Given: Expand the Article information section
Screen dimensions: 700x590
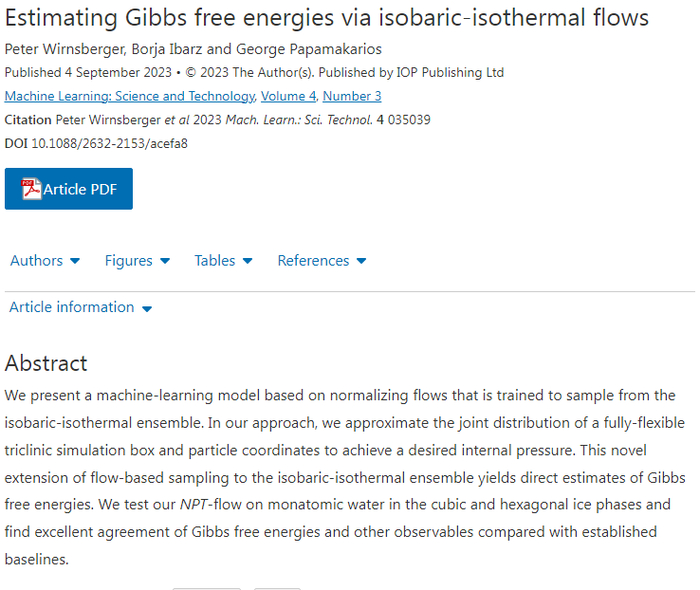Looking at the screenshot, I should click(x=72, y=308).
